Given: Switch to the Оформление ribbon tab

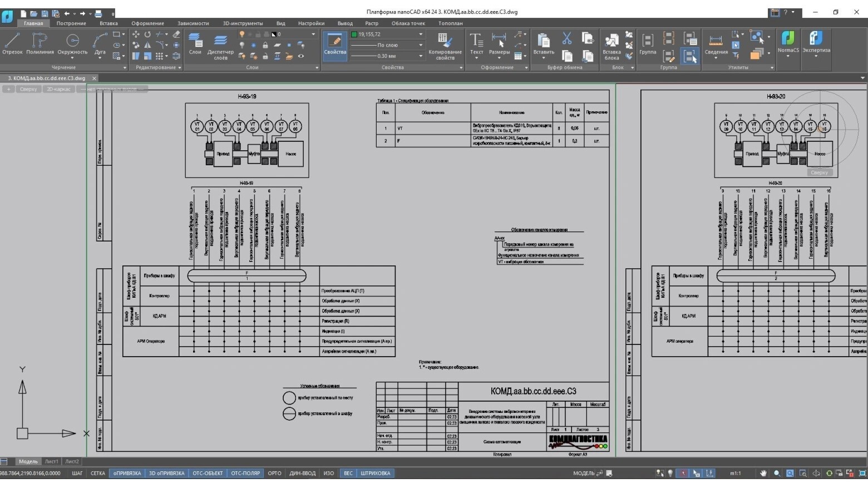Looking at the screenshot, I should 147,23.
